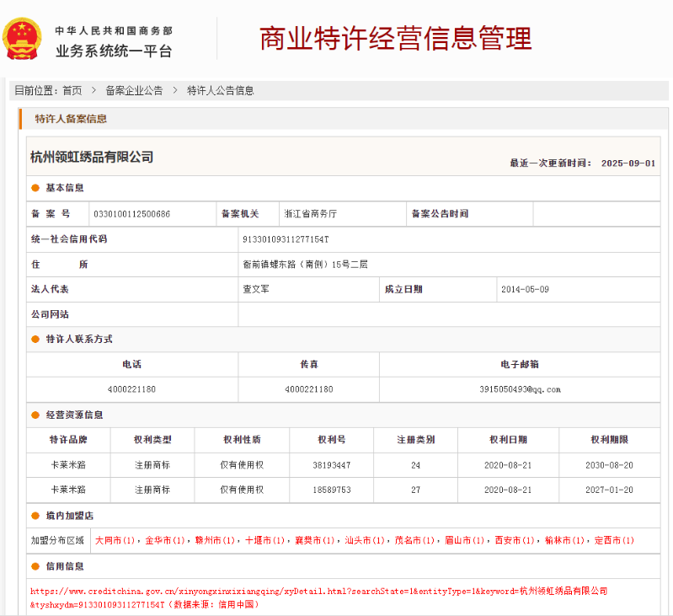Screen dimensions: 673x616
Task: Click the 茂名市(1) region link
Action: [414, 540]
